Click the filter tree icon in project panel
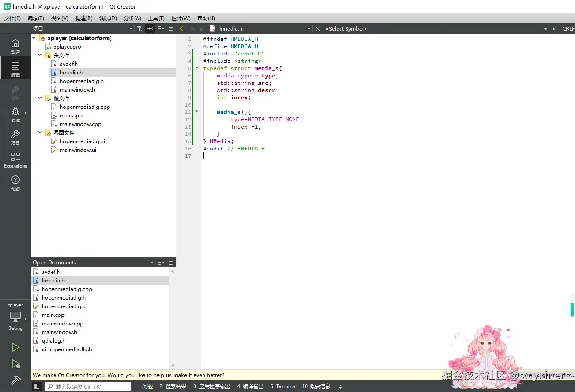575x392 pixels. [x=140, y=28]
